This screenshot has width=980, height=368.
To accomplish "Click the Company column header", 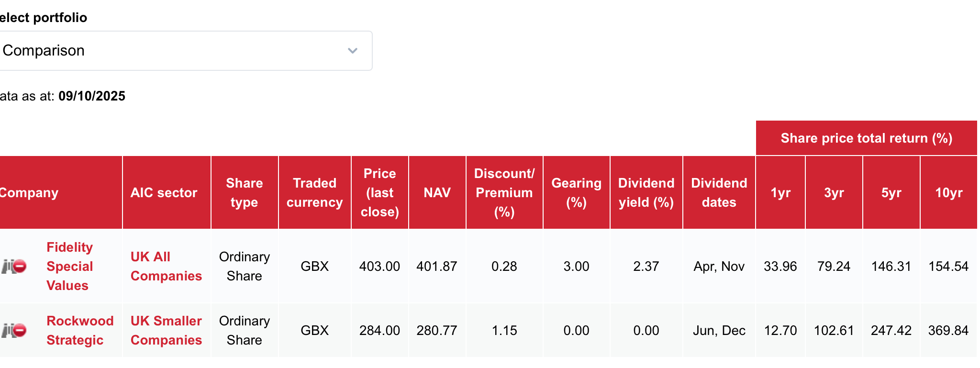I will [x=61, y=192].
